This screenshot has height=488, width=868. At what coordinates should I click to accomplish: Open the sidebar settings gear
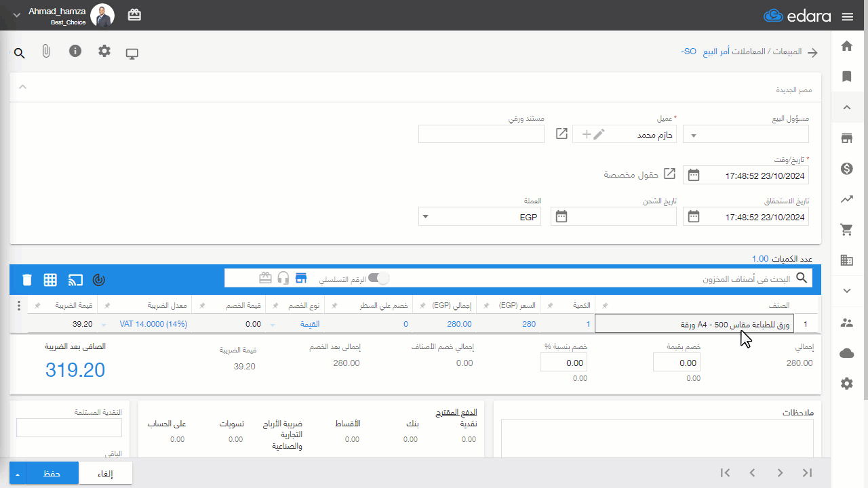coord(846,384)
